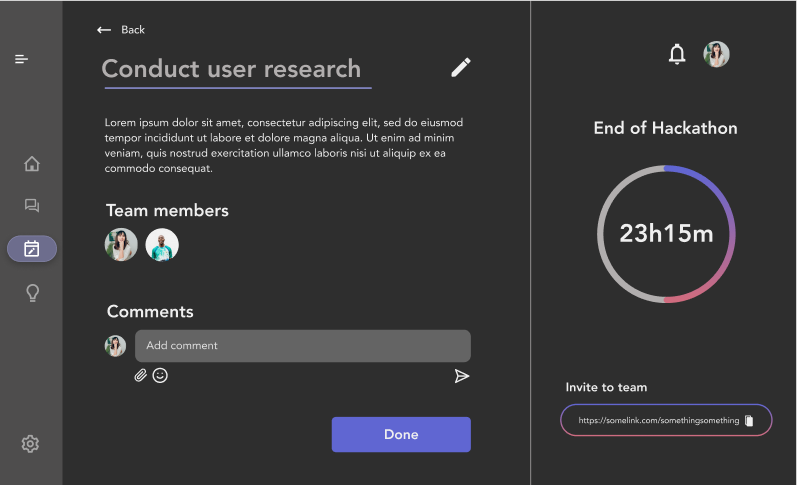The height and width of the screenshot is (485, 797).
Task: Go back using the Back link
Action: [121, 30]
